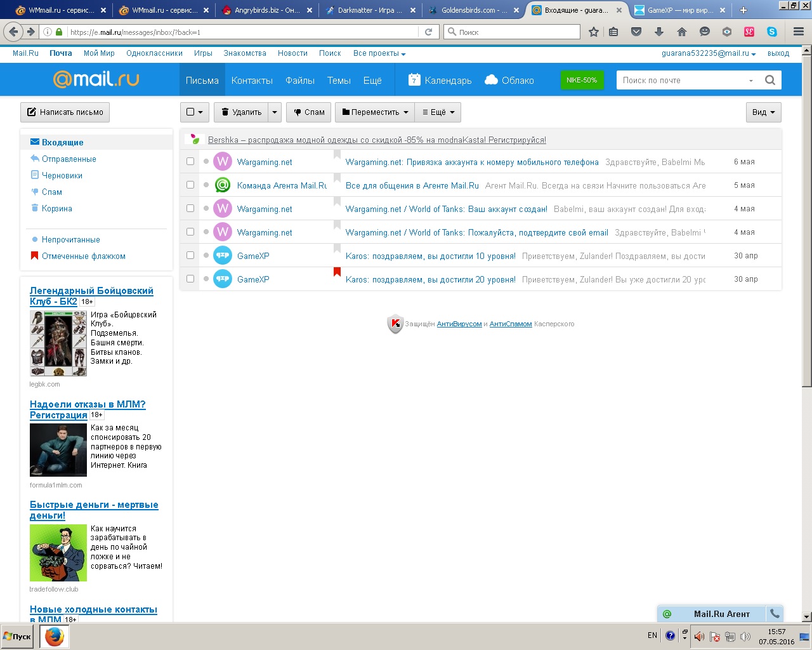Click the red flag on GameXP 20 уровня email

pyautogui.click(x=337, y=272)
